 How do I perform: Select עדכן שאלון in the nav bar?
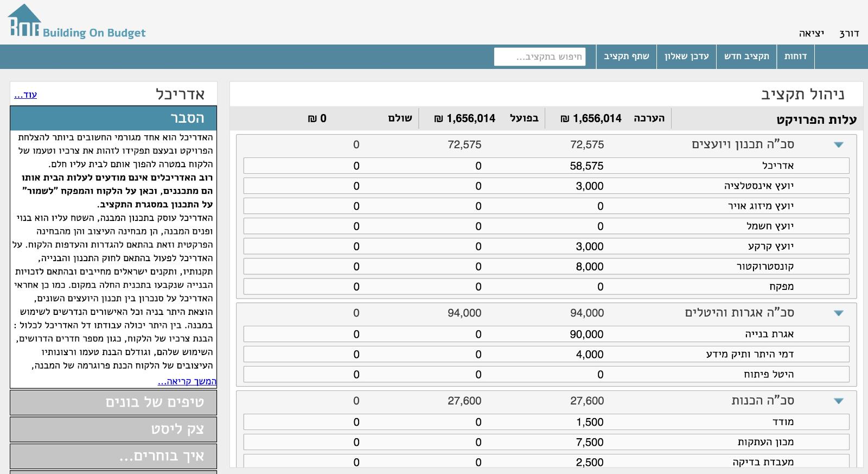686,56
